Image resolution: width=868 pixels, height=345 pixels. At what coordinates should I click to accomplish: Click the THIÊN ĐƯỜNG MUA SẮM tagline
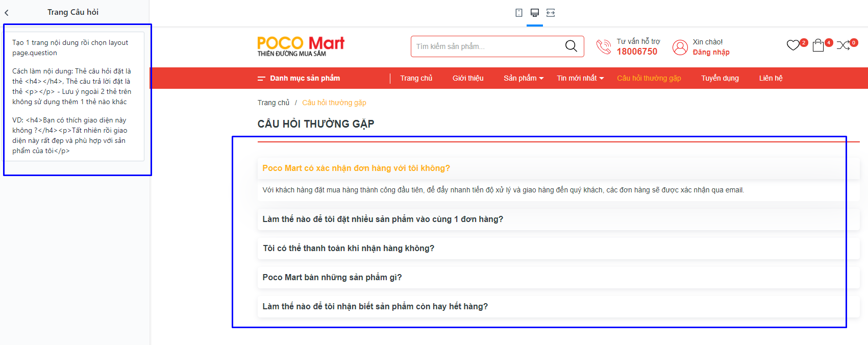point(291,54)
